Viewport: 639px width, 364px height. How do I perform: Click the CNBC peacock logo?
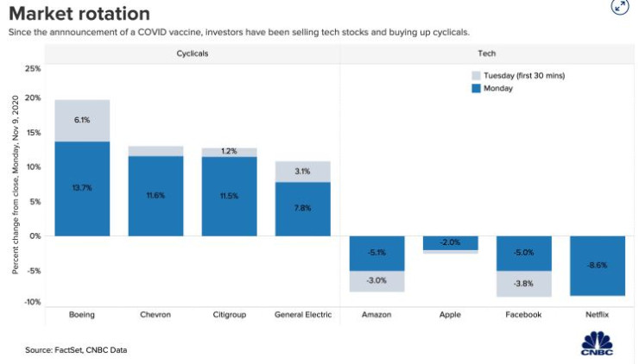click(x=596, y=341)
